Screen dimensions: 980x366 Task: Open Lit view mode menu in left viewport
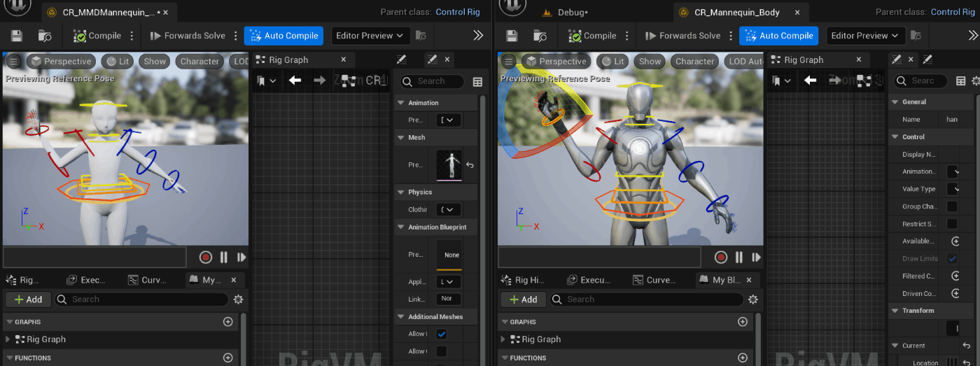point(118,62)
